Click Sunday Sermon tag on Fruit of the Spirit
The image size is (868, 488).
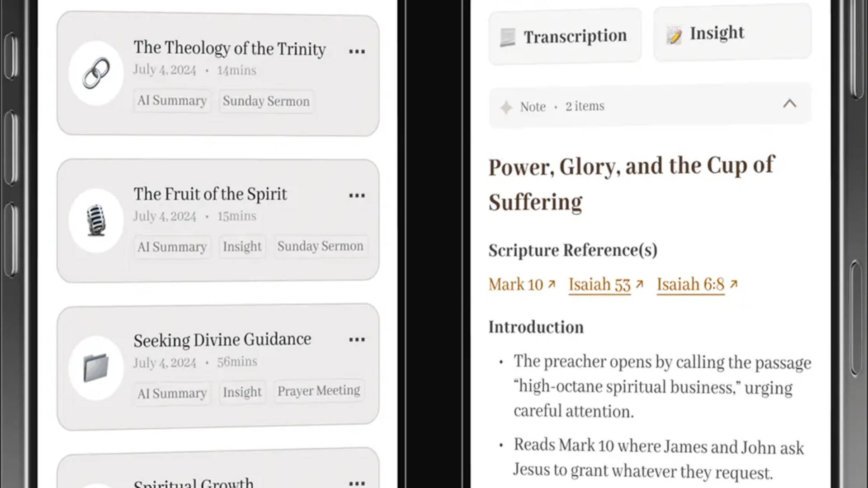point(320,246)
